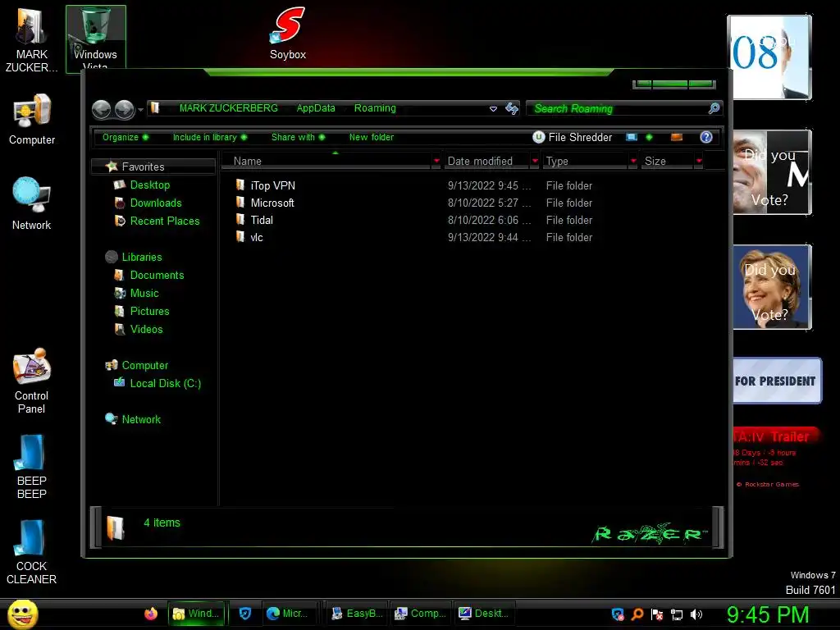Switch to the Micr... Edge taskbar button
The width and height of the screenshot is (840, 630).
[x=288, y=614]
